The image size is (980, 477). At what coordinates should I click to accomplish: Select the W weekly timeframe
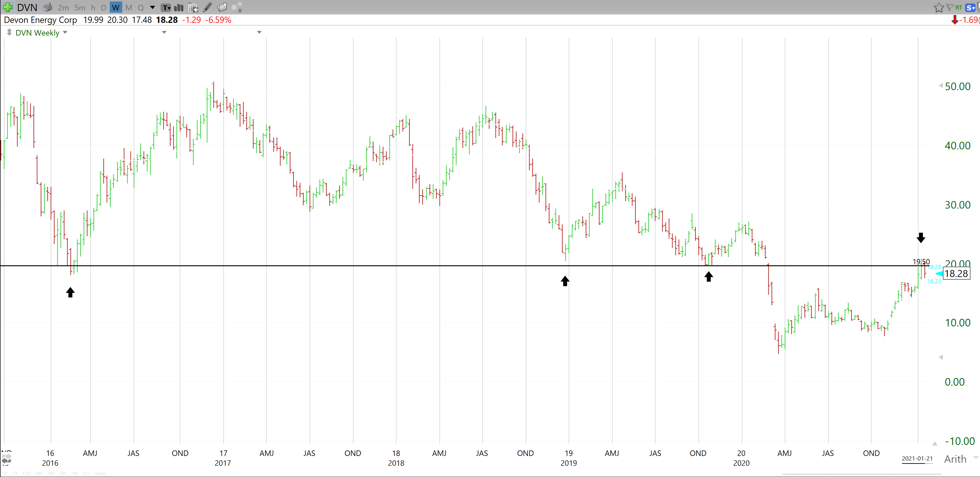(x=116, y=7)
